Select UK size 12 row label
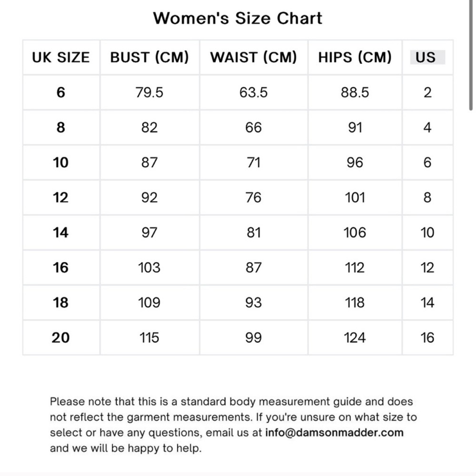 (61, 198)
